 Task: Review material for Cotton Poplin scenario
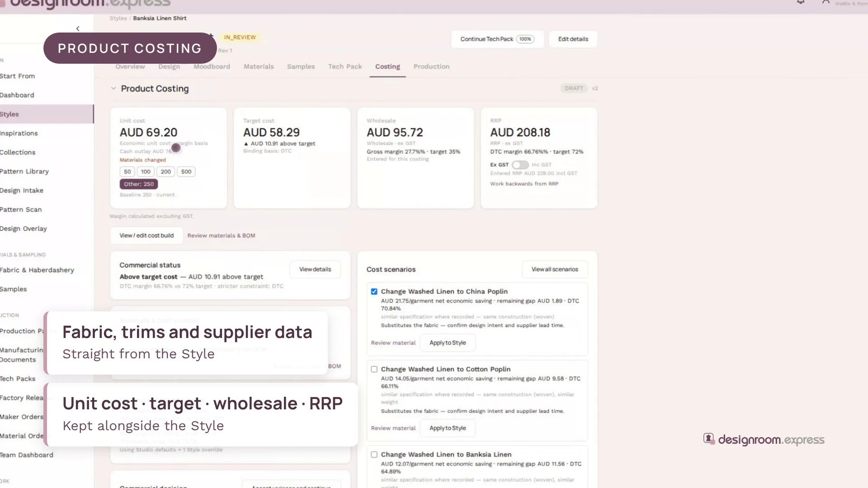[393, 428]
